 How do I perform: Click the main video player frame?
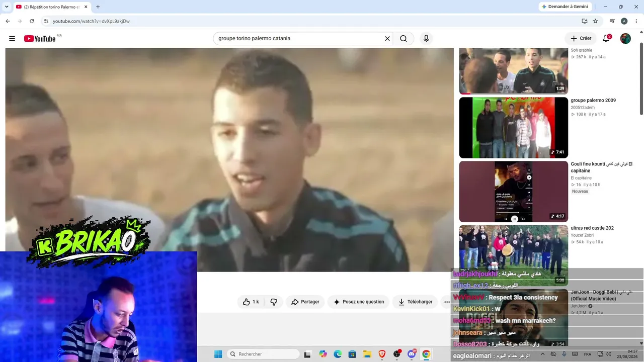(x=229, y=160)
